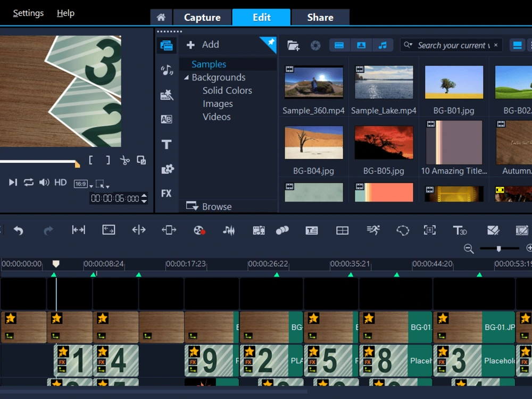Open the system volume speaker control

[44, 182]
